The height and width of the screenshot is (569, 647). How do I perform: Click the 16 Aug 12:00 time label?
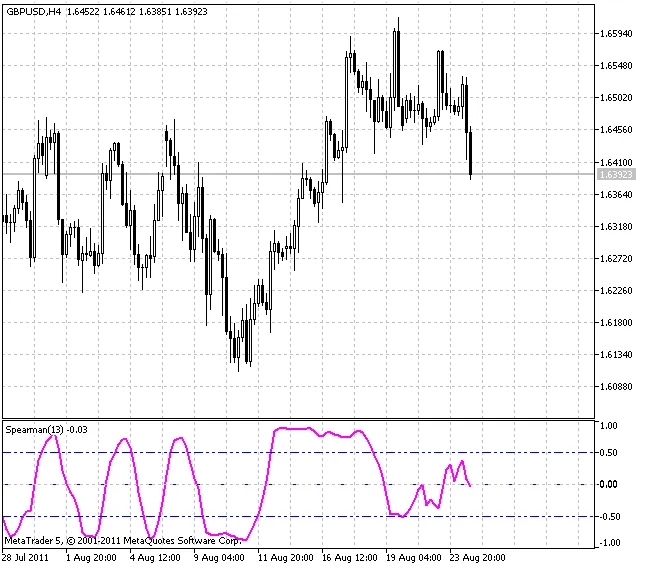[x=348, y=556]
